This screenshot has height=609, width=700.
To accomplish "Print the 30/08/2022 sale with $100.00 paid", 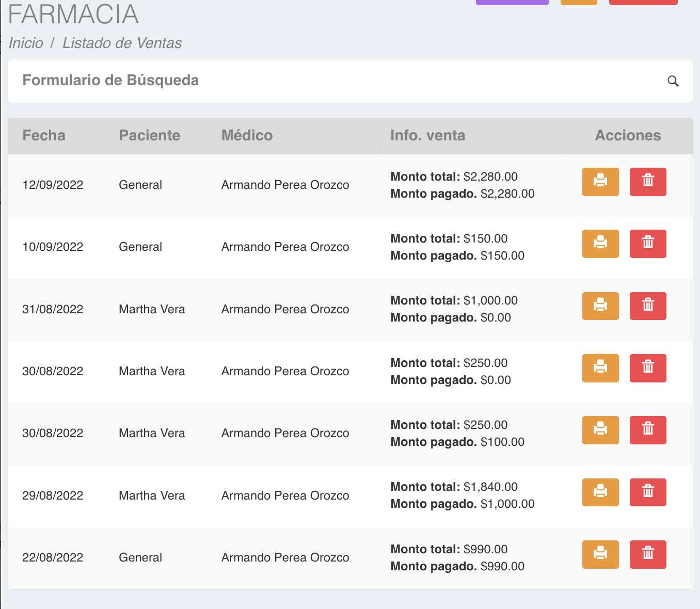I will (x=600, y=430).
